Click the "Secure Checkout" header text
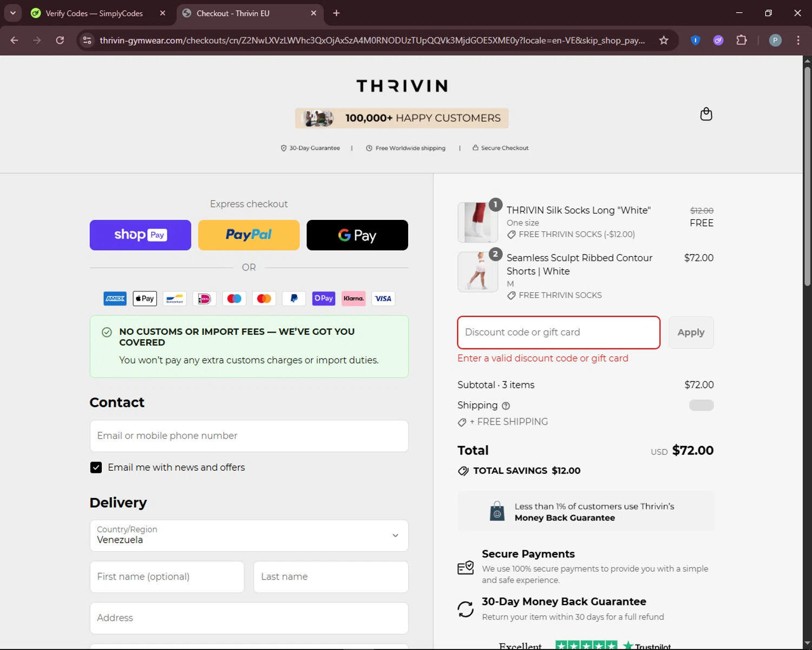 click(x=505, y=148)
